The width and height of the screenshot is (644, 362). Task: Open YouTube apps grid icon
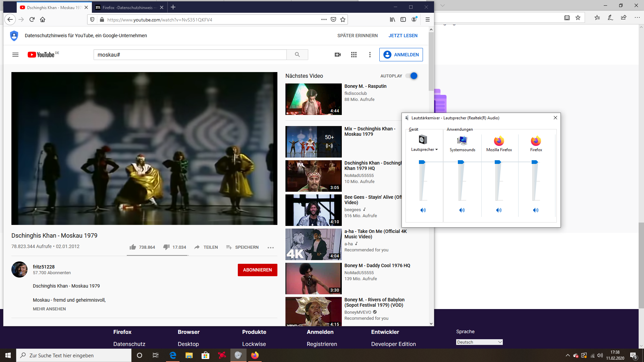tap(354, 55)
